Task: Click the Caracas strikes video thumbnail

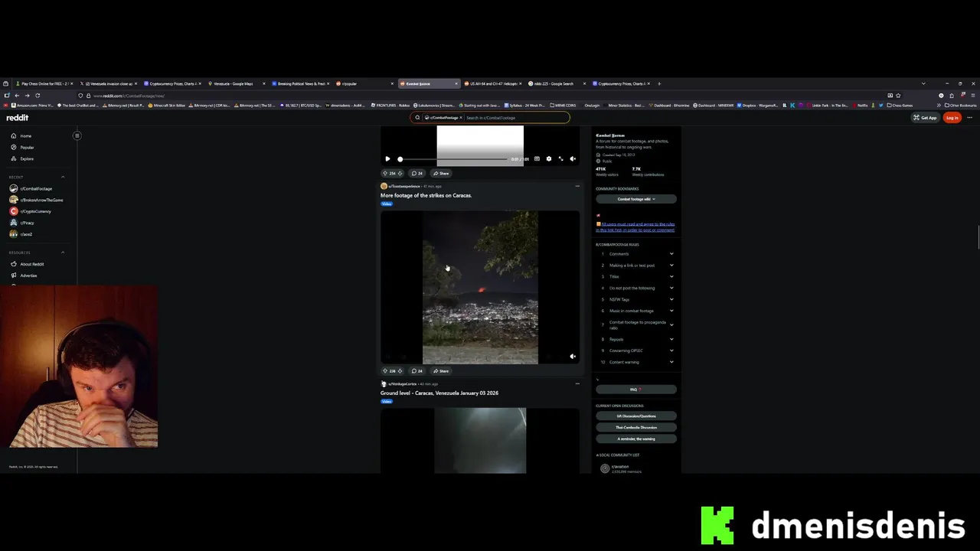Action: tap(480, 287)
